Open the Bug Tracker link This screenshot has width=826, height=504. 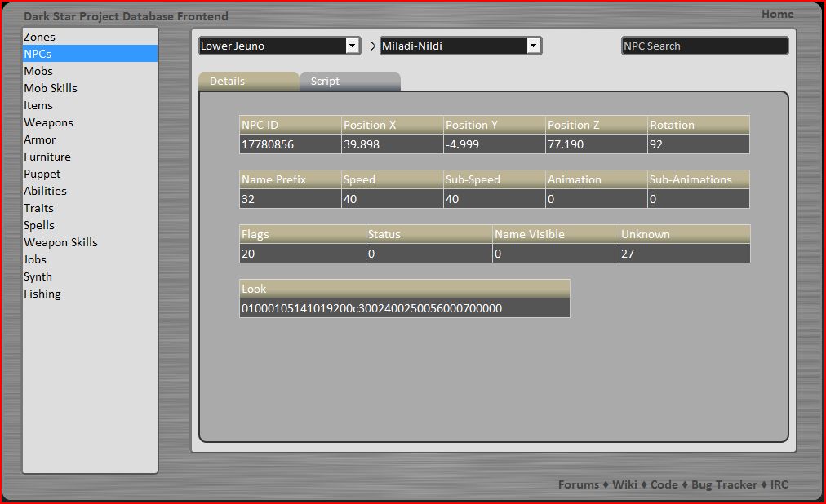click(725, 484)
